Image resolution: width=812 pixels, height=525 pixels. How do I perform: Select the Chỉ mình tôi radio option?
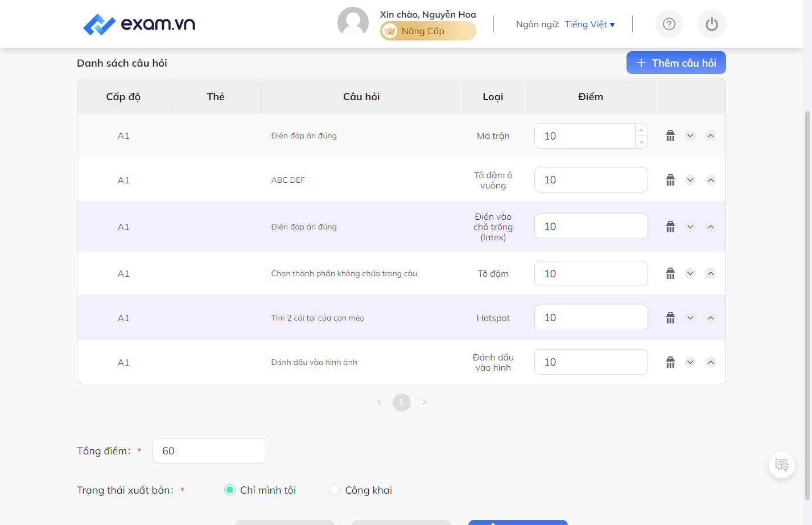[x=230, y=490]
